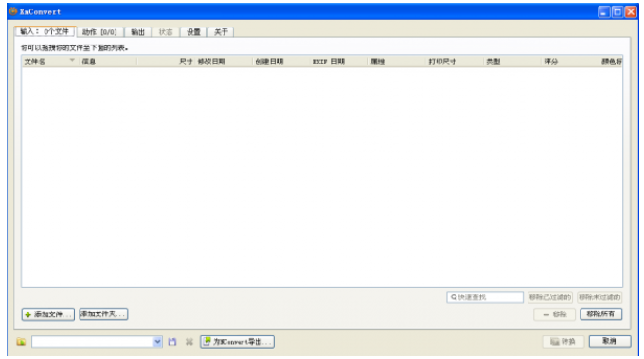Click into the 快速查找 search field
This screenshot has height=359, width=644.
(x=485, y=297)
